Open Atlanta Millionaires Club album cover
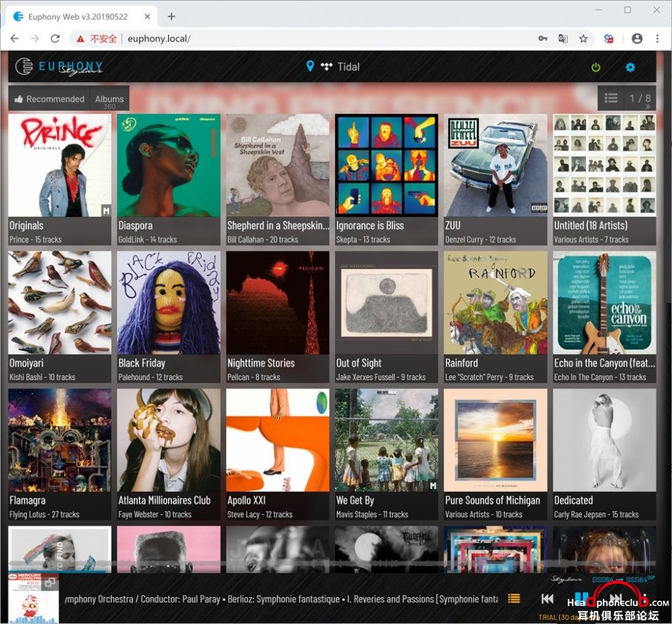 click(x=169, y=440)
